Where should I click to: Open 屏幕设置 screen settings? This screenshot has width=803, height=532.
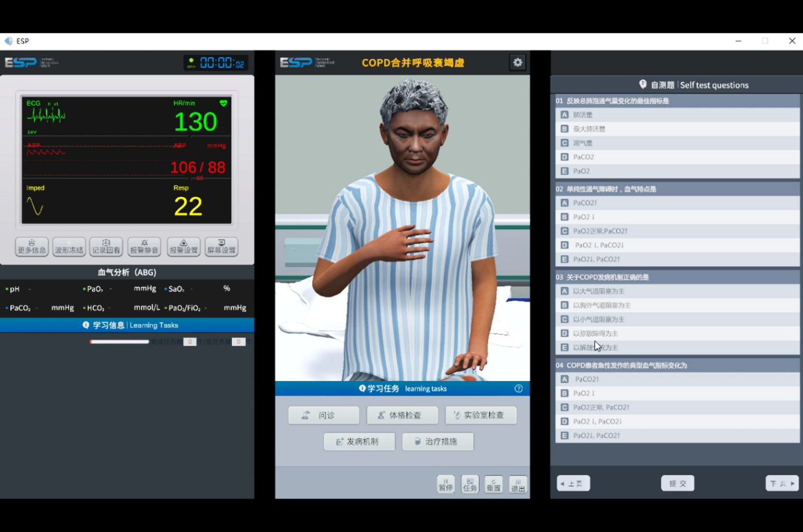point(221,247)
